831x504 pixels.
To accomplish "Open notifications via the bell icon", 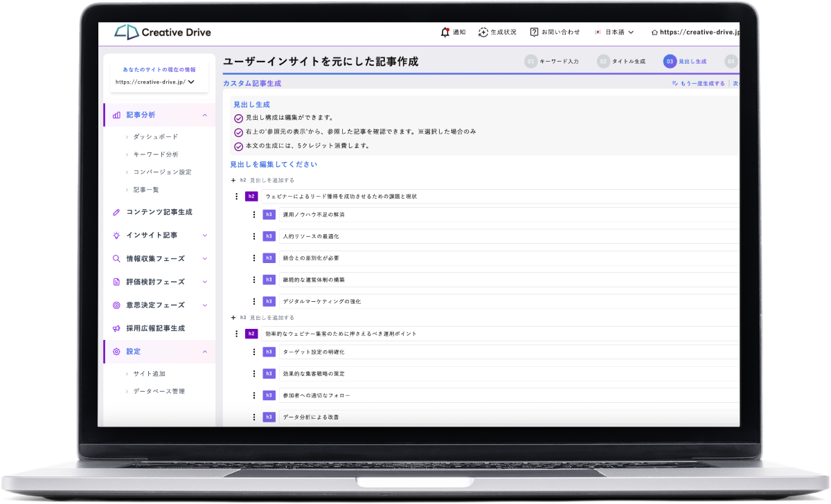I will [x=445, y=32].
